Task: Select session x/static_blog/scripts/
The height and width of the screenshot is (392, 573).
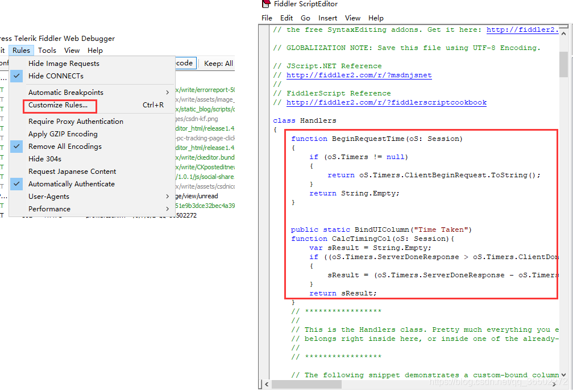Action: pos(205,109)
